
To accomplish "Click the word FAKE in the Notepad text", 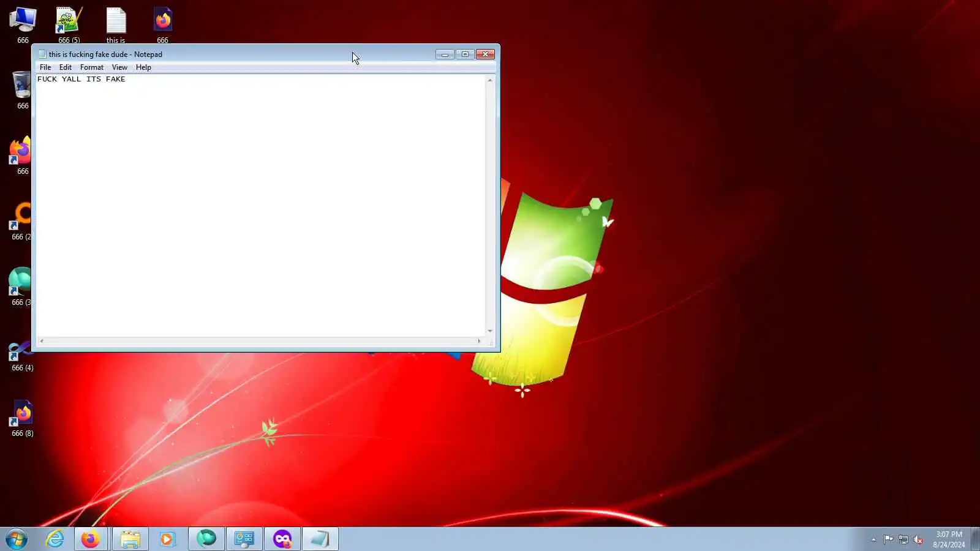I will click(x=115, y=79).
